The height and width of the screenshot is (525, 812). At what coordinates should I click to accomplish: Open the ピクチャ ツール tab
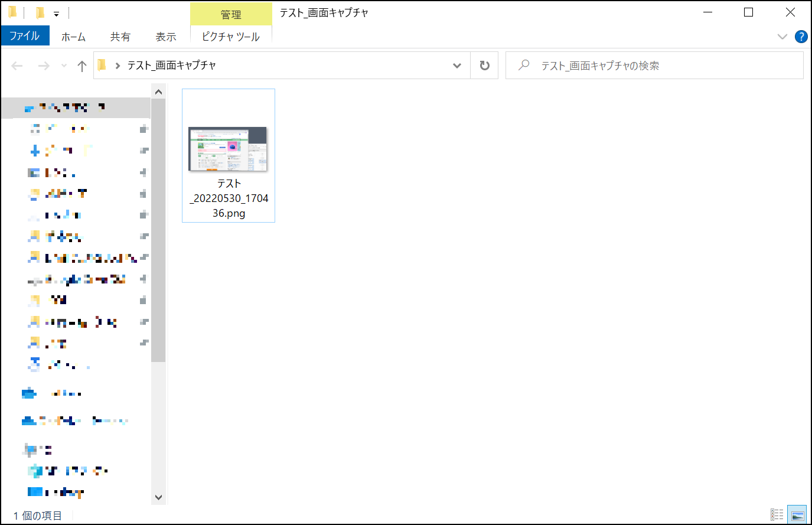pyautogui.click(x=230, y=36)
